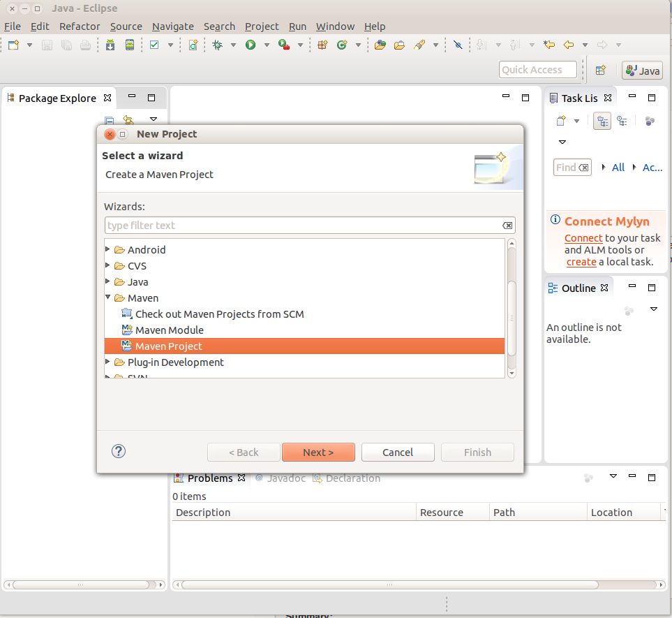Image resolution: width=672 pixels, height=618 pixels.
Task: Open New Task dropdown arrow in Task List
Action: (x=576, y=121)
